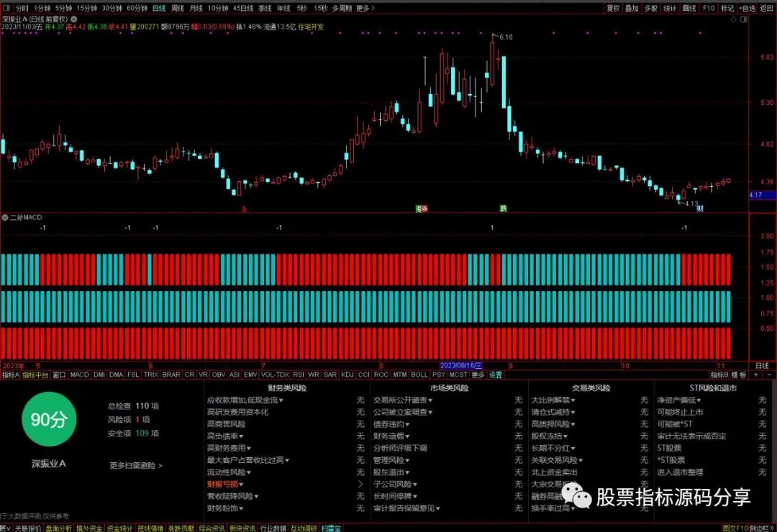777x532 pixels.
Task: Toggle the 窗口 option in indicator bar
Action: click(59, 375)
